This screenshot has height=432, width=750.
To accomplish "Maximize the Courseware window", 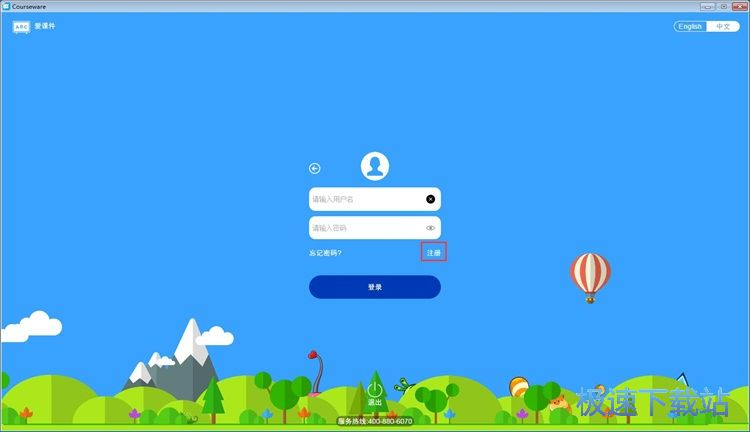I will (723, 6).
